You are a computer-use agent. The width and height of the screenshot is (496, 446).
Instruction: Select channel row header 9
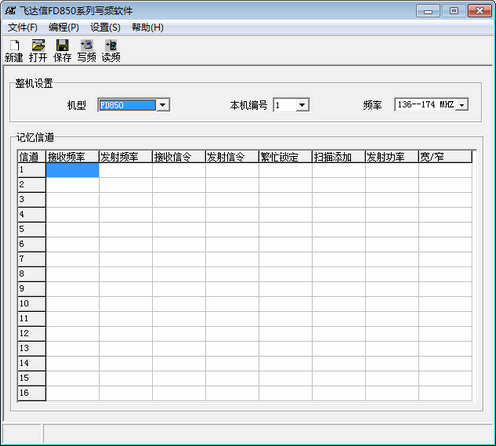[32, 289]
